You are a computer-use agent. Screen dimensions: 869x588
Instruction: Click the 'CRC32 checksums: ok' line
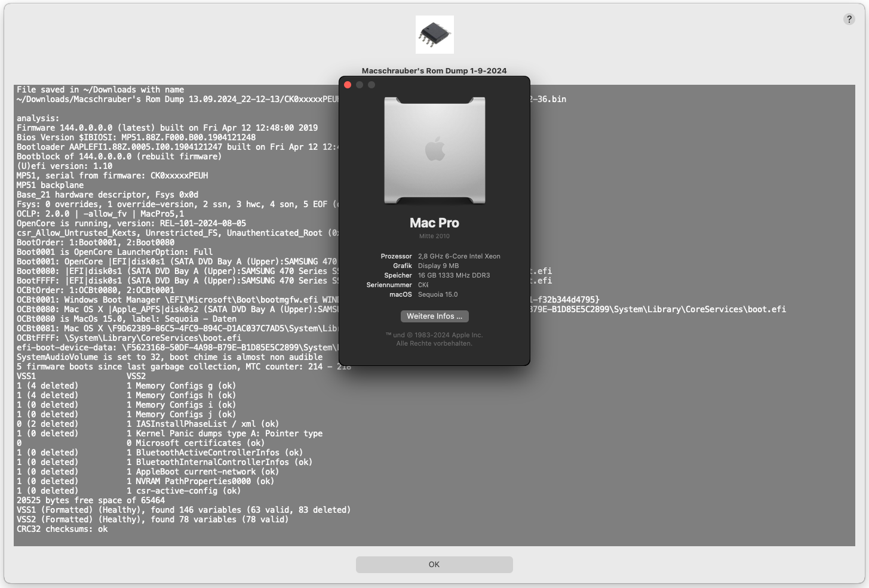point(62,529)
